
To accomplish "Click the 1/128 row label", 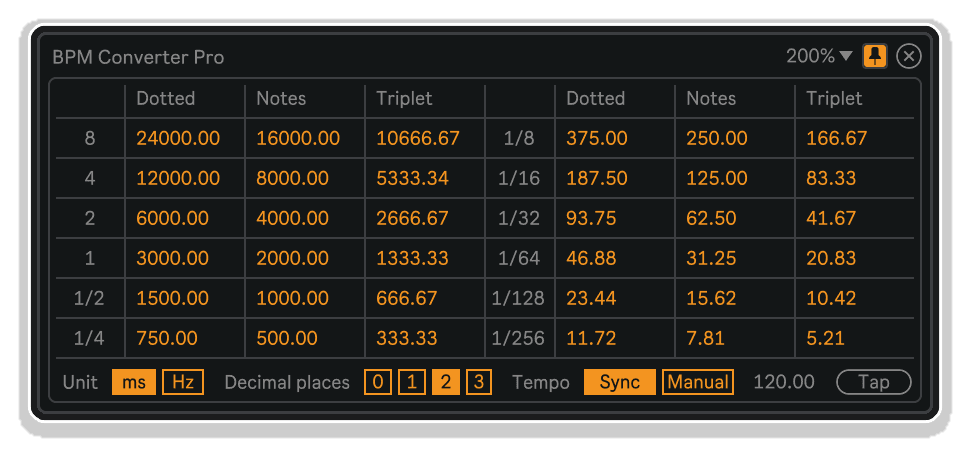I will (x=518, y=298).
